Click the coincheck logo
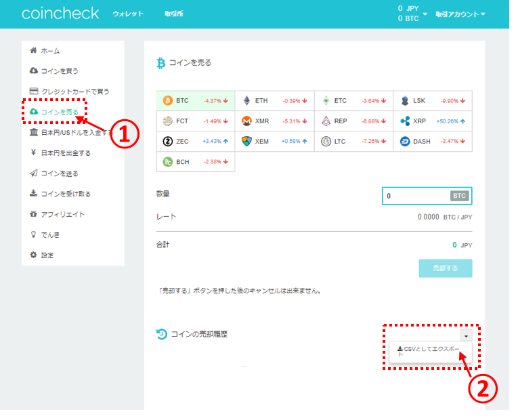This screenshot has height=420, width=516. click(60, 14)
